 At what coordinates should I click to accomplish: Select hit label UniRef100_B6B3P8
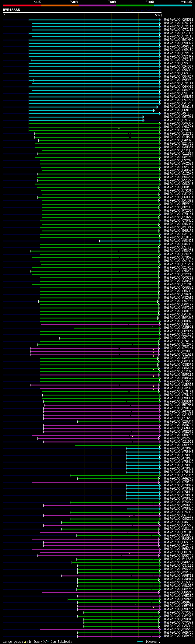pos(179,549)
